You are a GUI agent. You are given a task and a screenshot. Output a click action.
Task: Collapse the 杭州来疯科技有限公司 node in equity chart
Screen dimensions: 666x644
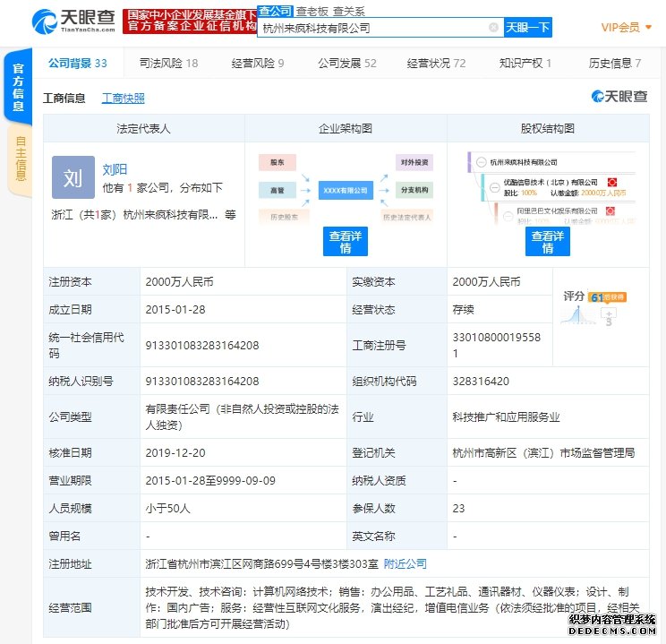pyautogui.click(x=481, y=162)
